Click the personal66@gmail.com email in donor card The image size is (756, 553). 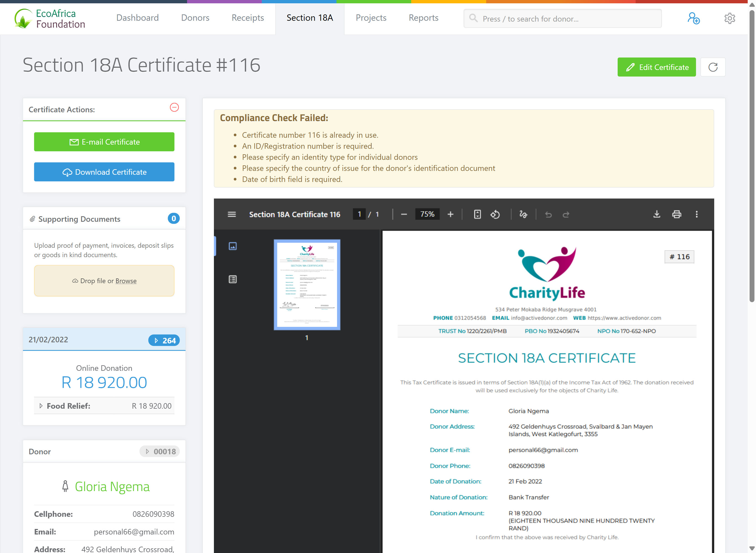point(134,532)
